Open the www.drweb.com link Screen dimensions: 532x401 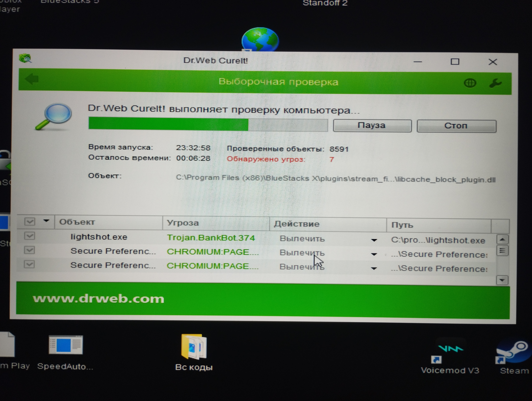[x=99, y=299]
